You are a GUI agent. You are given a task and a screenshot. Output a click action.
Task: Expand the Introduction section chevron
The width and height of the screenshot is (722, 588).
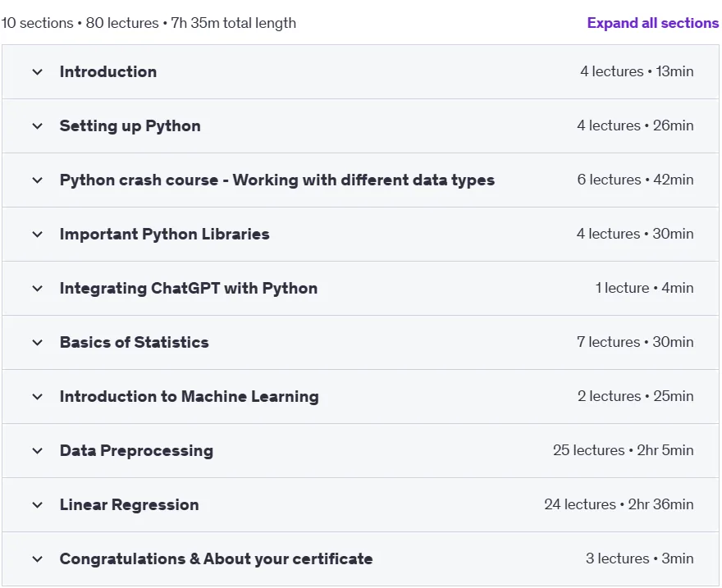point(37,72)
